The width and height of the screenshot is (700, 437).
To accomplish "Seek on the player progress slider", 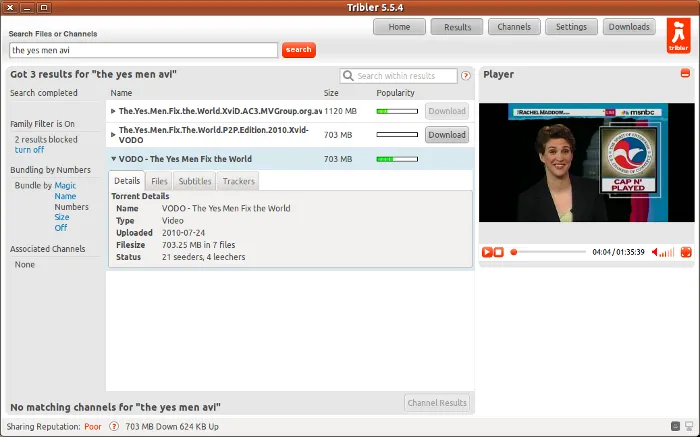I will [x=549, y=252].
